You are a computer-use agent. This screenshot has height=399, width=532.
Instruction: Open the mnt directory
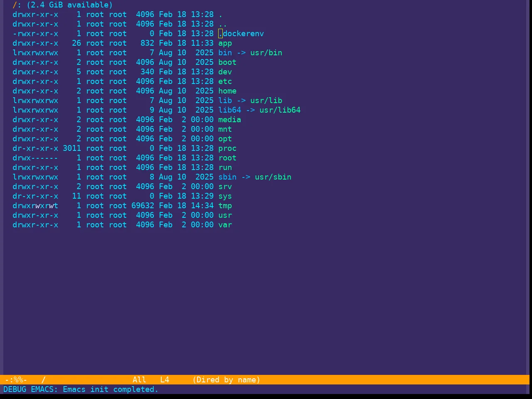coord(225,129)
